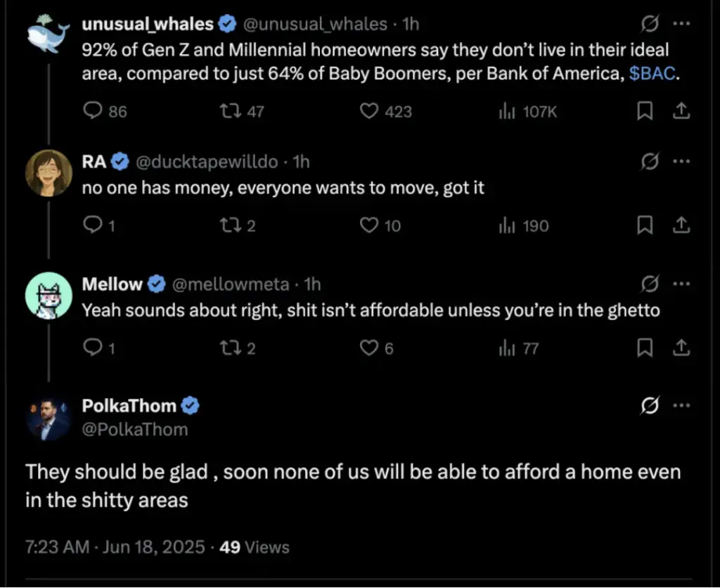Bookmark the unusual_whales post
720x588 pixels.
click(x=645, y=110)
